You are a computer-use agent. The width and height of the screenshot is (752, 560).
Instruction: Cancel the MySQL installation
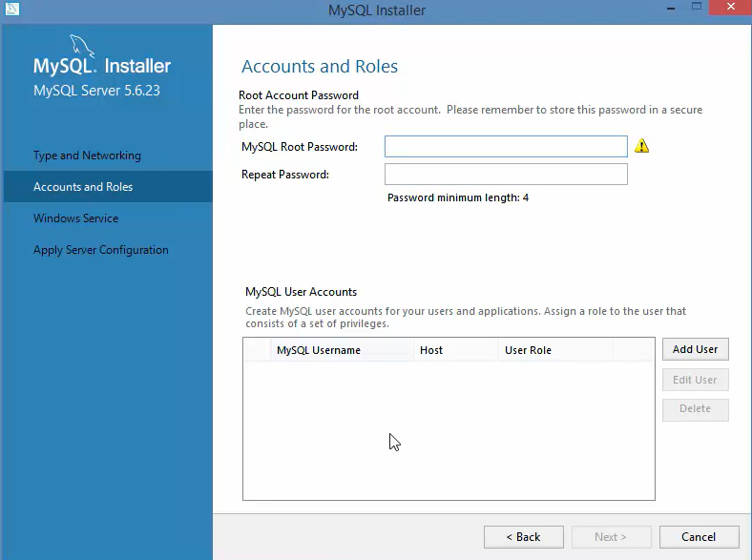700,537
